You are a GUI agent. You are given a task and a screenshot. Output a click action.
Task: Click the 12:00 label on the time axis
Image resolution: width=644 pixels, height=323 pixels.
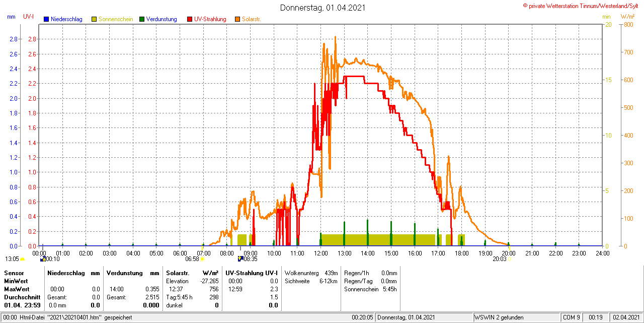[x=320, y=253]
